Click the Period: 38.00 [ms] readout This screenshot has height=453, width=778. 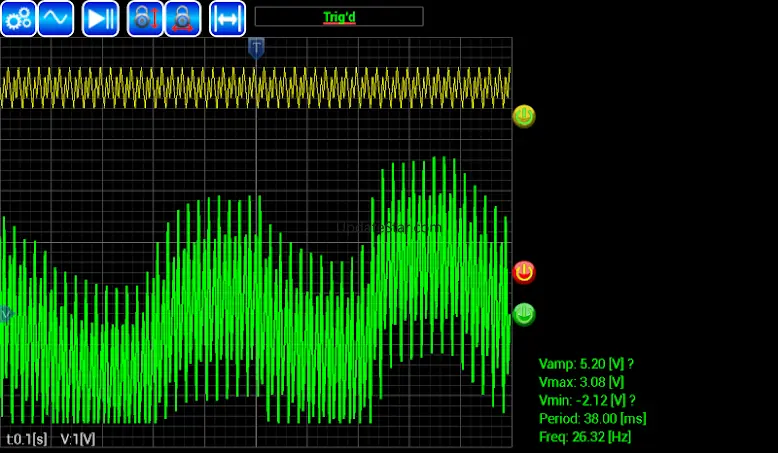point(593,418)
